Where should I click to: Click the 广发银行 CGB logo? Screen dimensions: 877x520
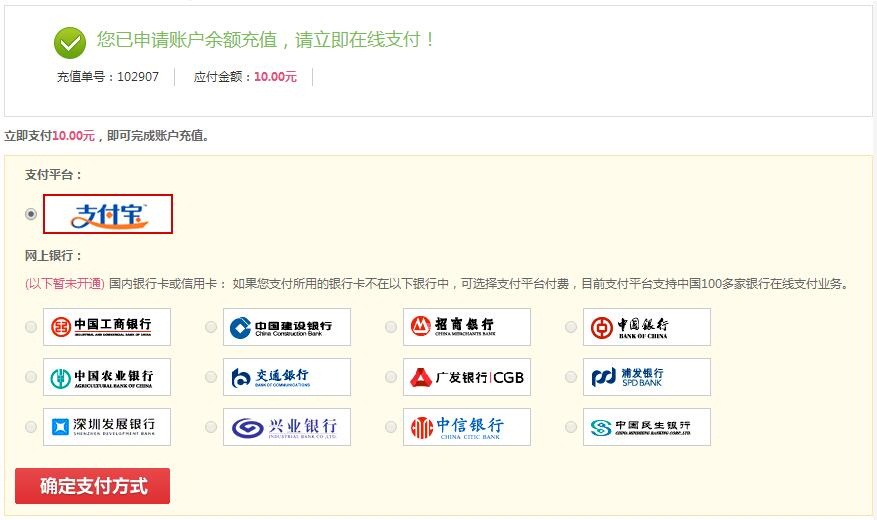point(467,377)
